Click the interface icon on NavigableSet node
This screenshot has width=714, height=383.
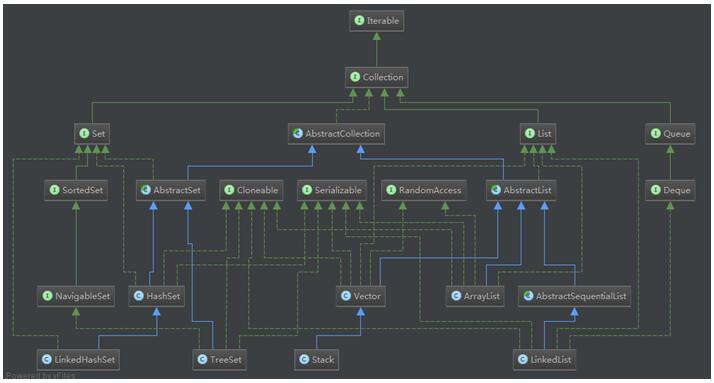[47, 296]
